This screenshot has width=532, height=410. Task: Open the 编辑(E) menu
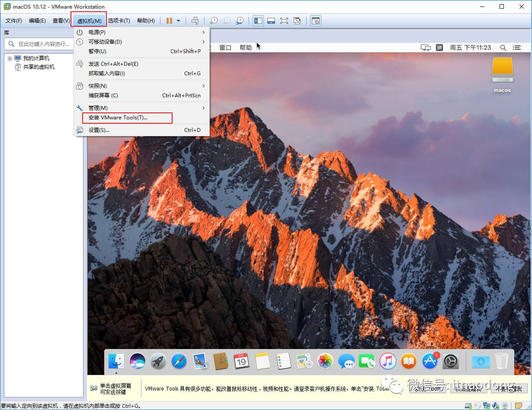[x=37, y=21]
